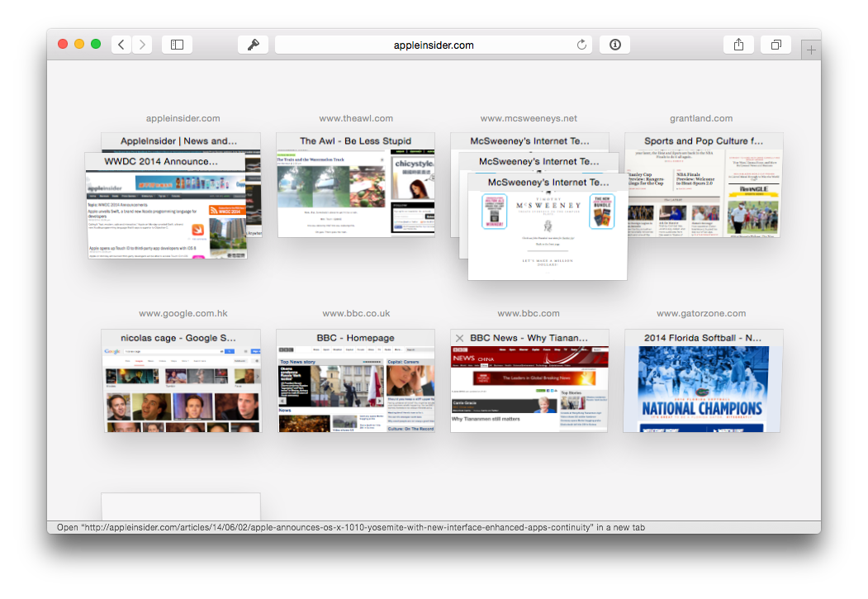
Task: Click the www.gatorzone.com group label
Action: (701, 313)
